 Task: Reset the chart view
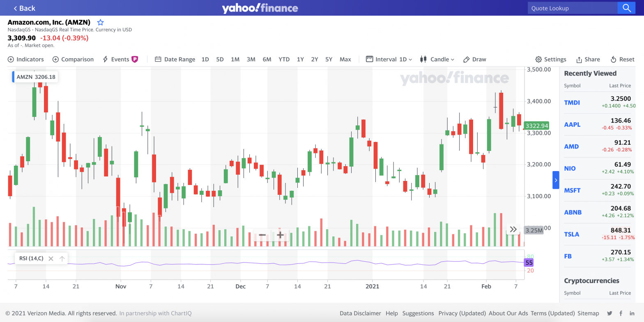pos(622,59)
